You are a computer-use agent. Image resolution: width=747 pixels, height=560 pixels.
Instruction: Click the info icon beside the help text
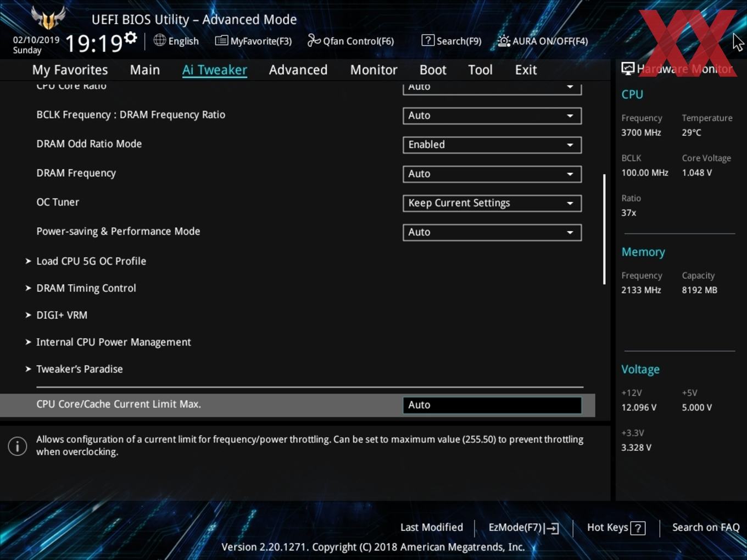18,446
